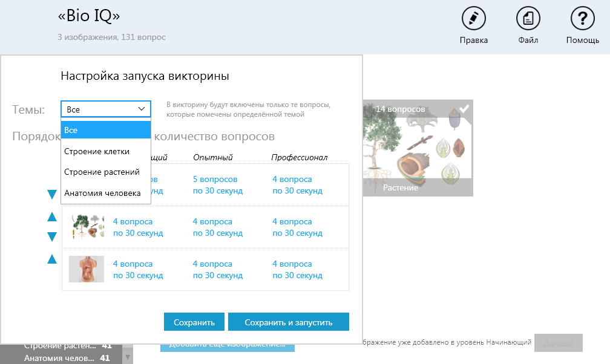Click the plant thumbnail in the second level row

click(x=87, y=227)
